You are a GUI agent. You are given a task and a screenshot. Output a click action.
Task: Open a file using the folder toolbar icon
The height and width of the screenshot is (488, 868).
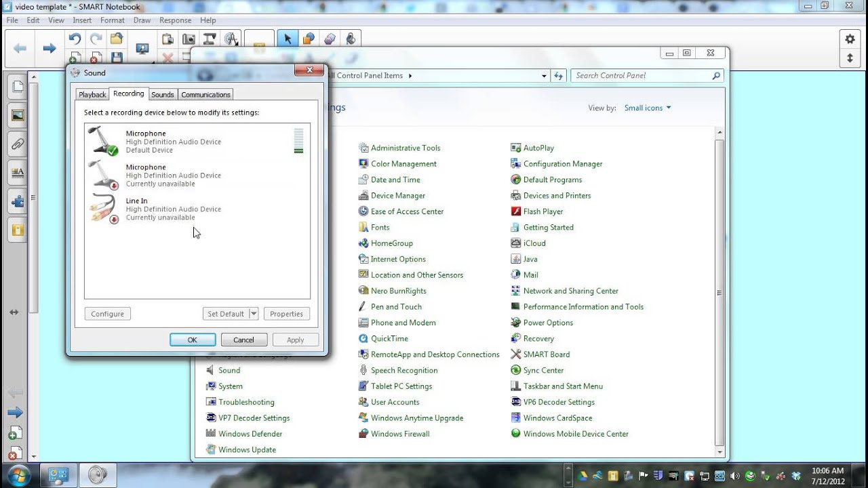(117, 38)
